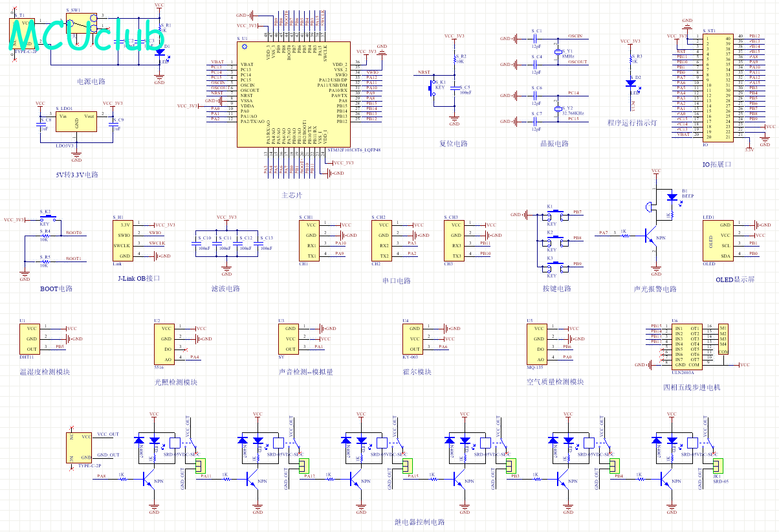Click the 电源电路 section label
Image resolution: width=779 pixels, height=532 pixels.
pyautogui.click(x=91, y=82)
